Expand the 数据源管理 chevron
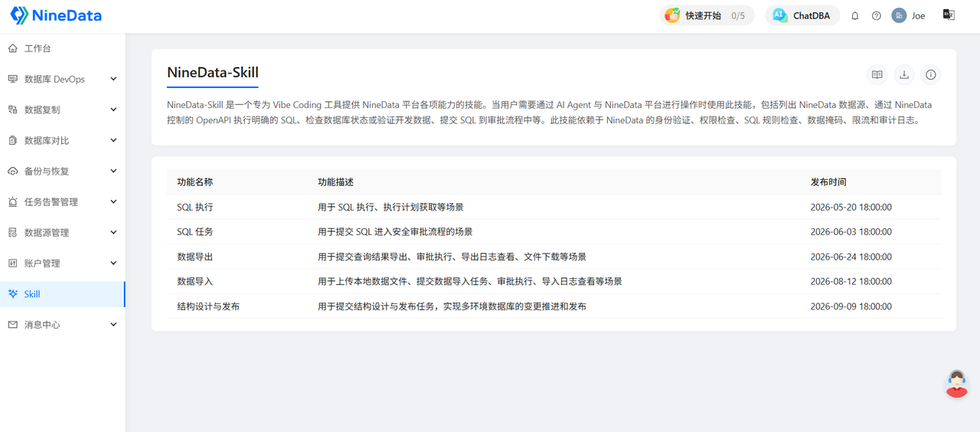This screenshot has width=980, height=432. [x=113, y=232]
